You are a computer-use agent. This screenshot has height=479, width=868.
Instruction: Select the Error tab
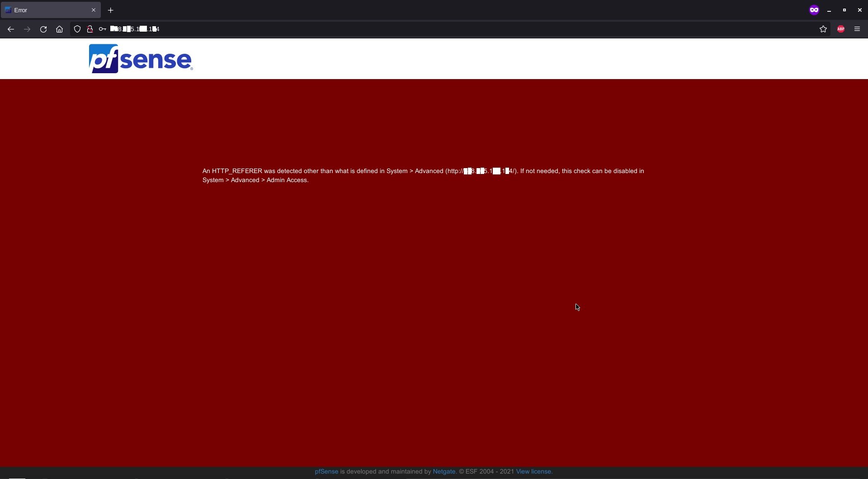[x=51, y=10]
